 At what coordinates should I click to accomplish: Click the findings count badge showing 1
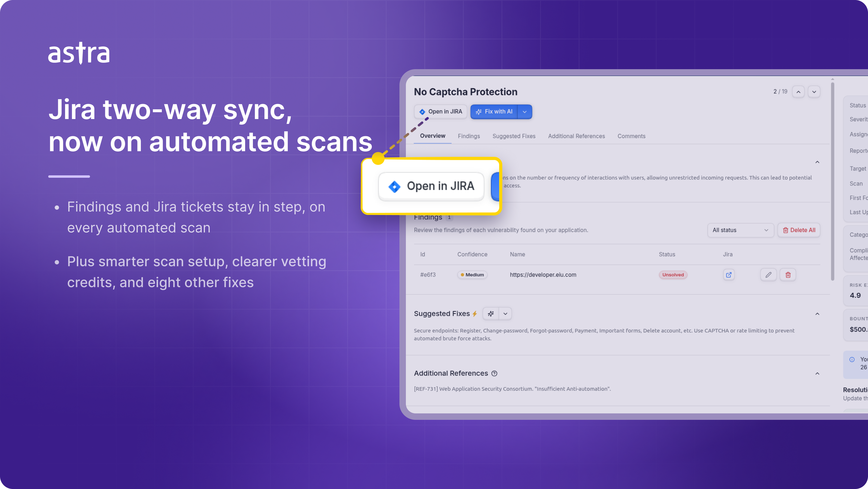(x=449, y=217)
